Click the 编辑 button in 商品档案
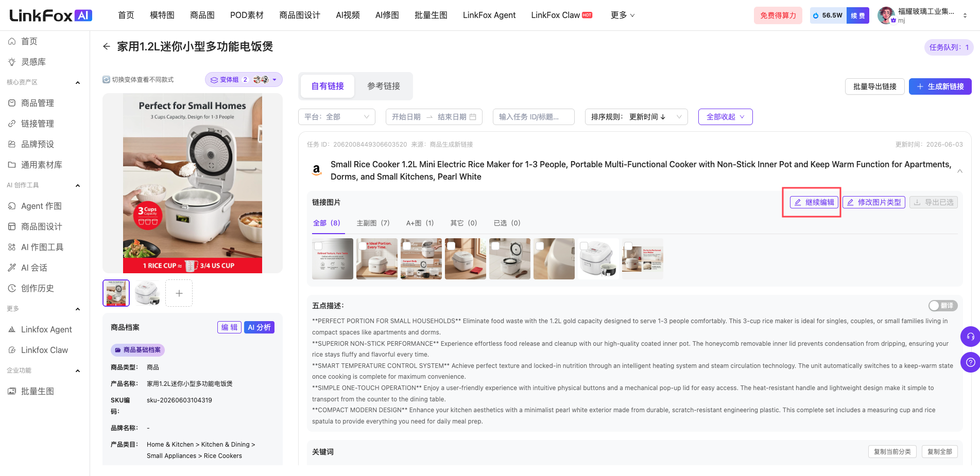The image size is (980, 476). [229, 327]
